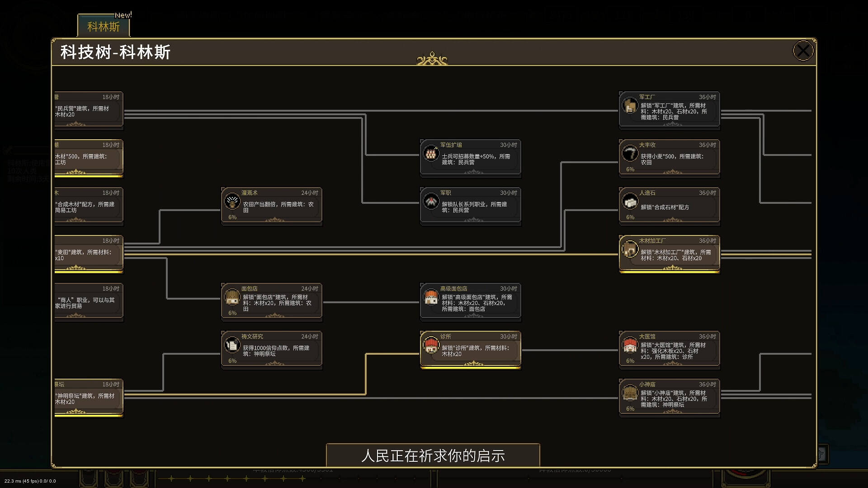The image size is (868, 488).
Task: Click the 面包店 bakery tech icon
Action: pos(232,298)
